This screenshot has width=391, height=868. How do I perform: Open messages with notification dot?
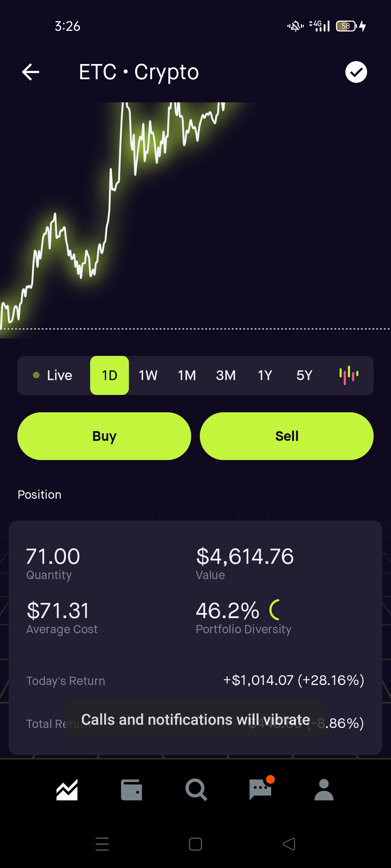tap(260, 790)
